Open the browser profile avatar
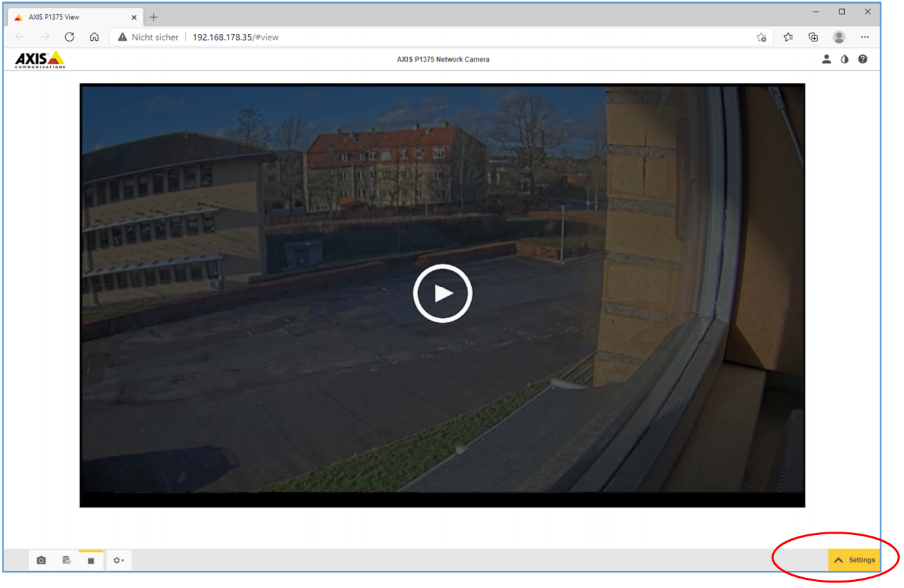This screenshot has height=588, width=904. point(839,37)
